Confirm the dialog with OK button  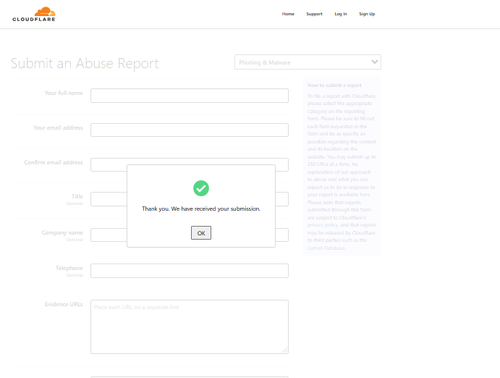pyautogui.click(x=201, y=233)
